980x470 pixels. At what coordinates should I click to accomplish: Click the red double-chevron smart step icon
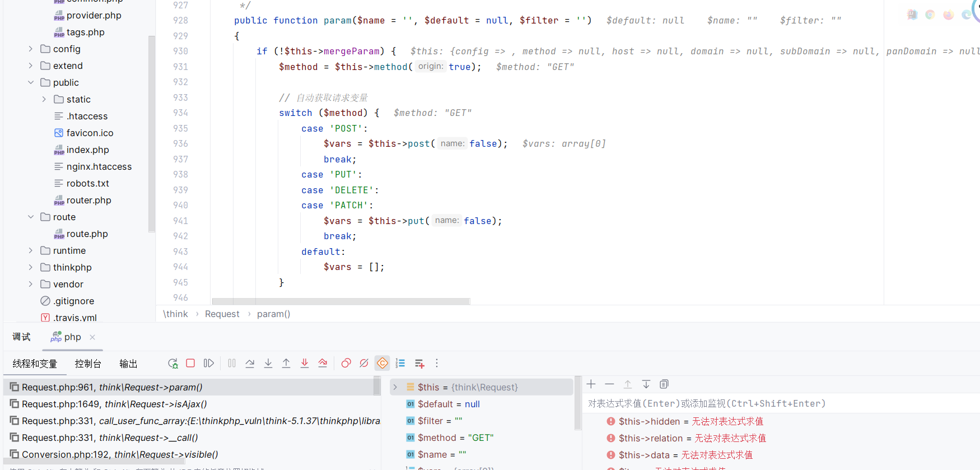[x=323, y=363]
